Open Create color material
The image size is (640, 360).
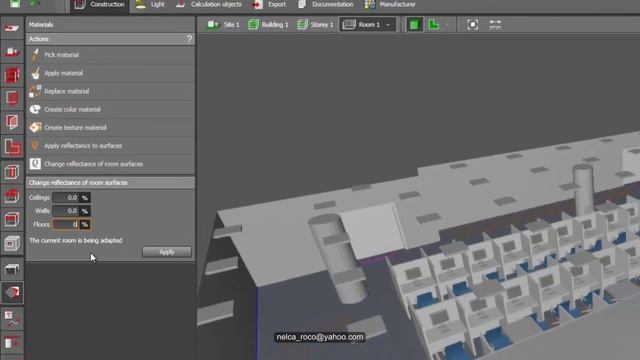click(110, 109)
